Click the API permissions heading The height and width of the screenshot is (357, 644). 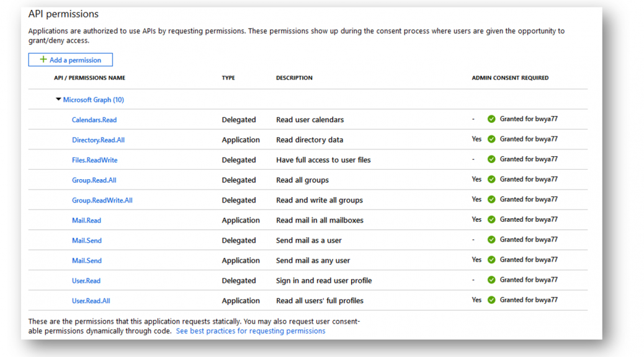coord(63,14)
